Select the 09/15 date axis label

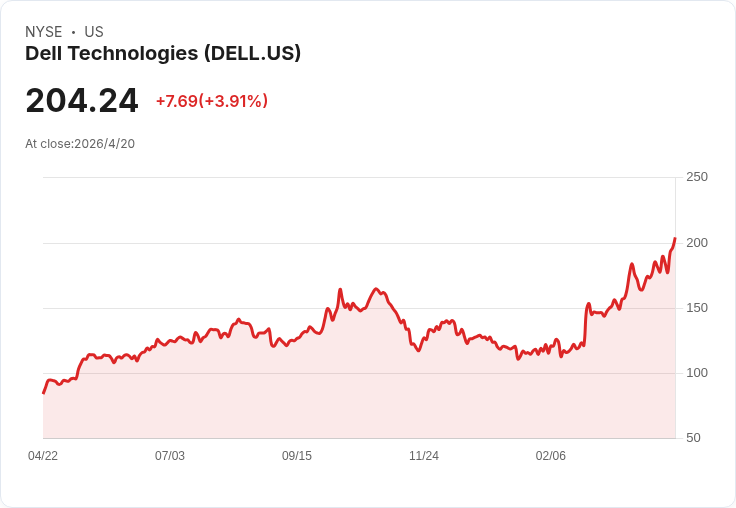(x=297, y=456)
